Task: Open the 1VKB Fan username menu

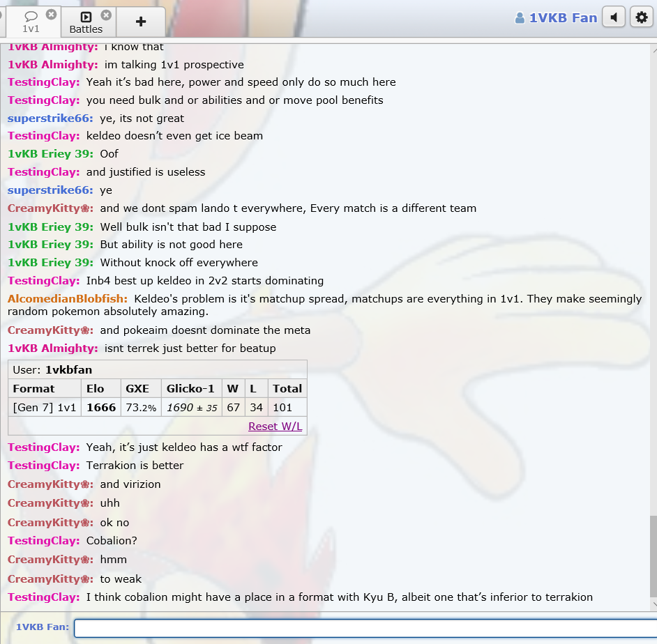Action: (x=563, y=18)
